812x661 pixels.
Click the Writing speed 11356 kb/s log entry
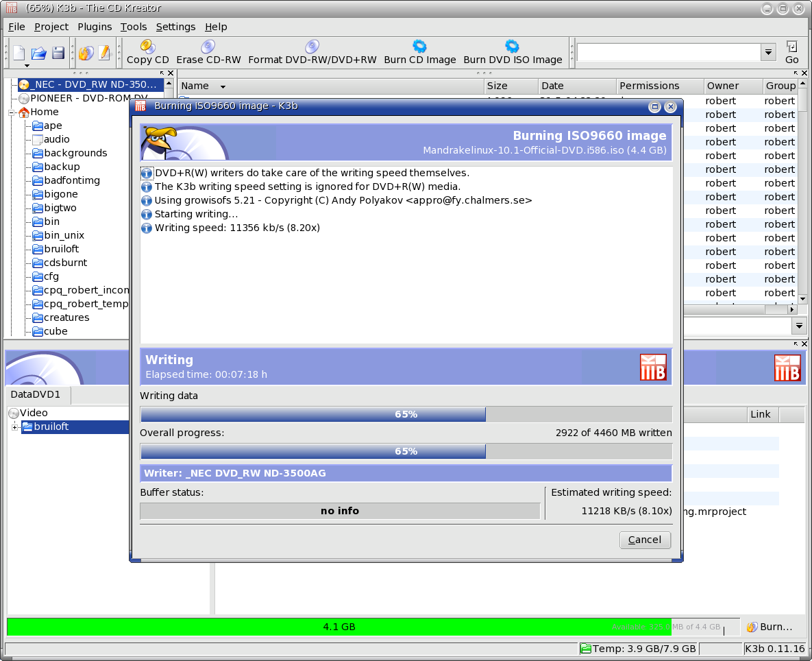(230, 228)
